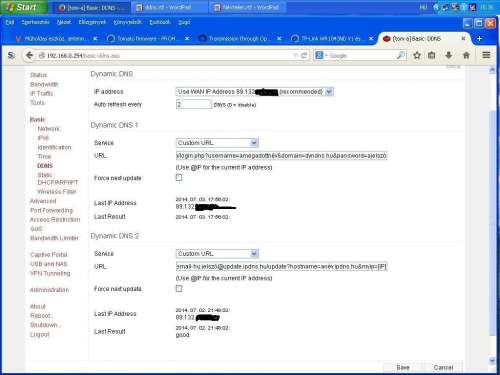Open the Firefox hamburger menu
The image size is (500, 375).
click(x=486, y=55)
